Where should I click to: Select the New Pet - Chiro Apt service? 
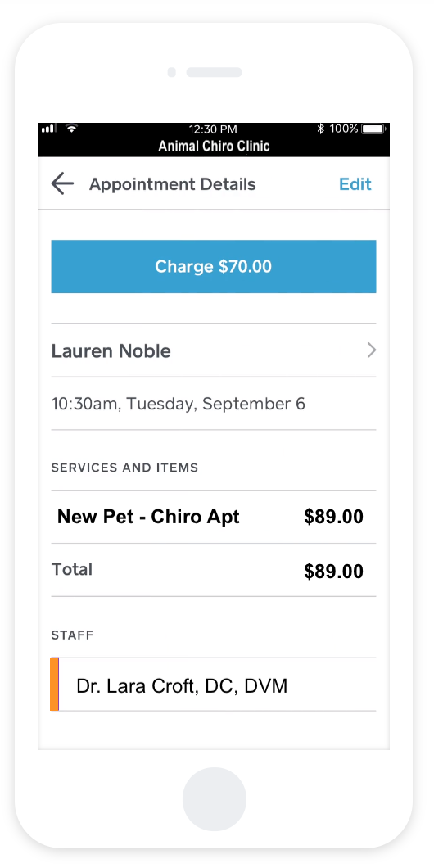(148, 517)
